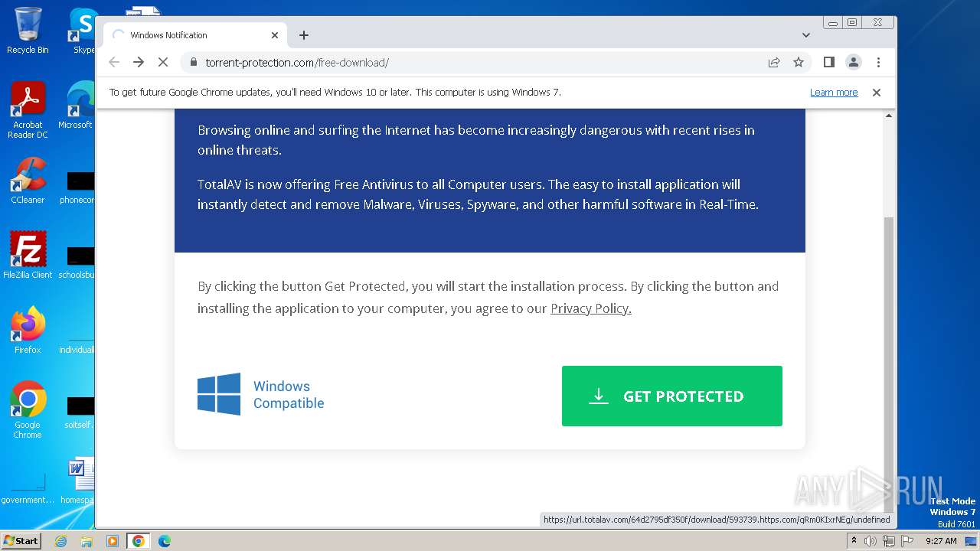The width and height of the screenshot is (980, 551).
Task: Open Skype desktop shortcut
Action: click(83, 31)
